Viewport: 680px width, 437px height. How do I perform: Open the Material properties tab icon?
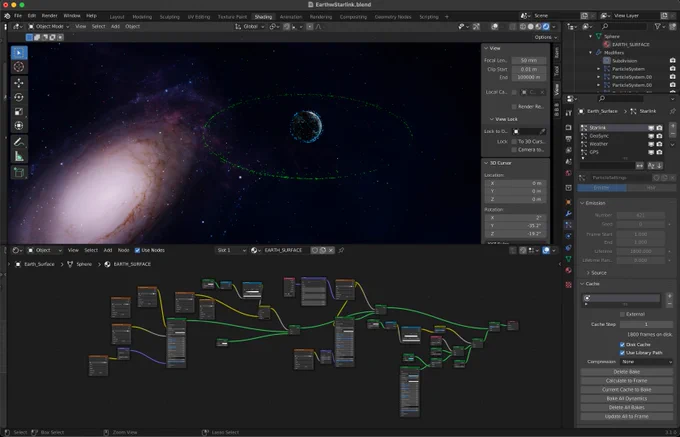[x=569, y=270]
